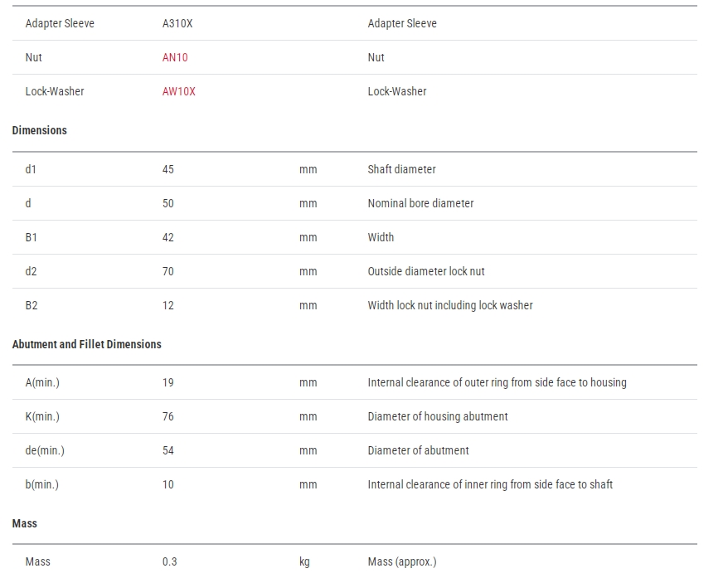Click the Dimensions section heading
Image resolution: width=728 pixels, height=583 pixels.
coord(40,130)
